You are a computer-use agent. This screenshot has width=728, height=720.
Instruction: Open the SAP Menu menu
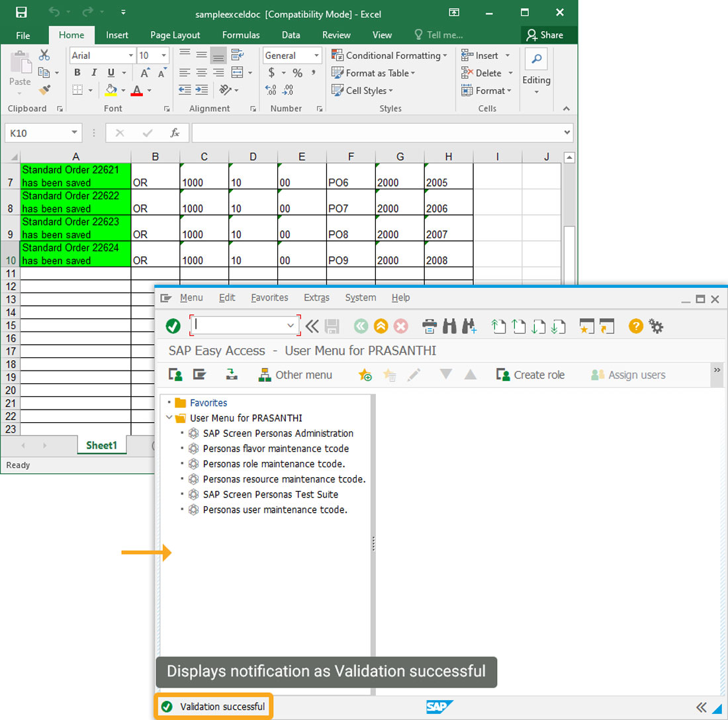191,298
